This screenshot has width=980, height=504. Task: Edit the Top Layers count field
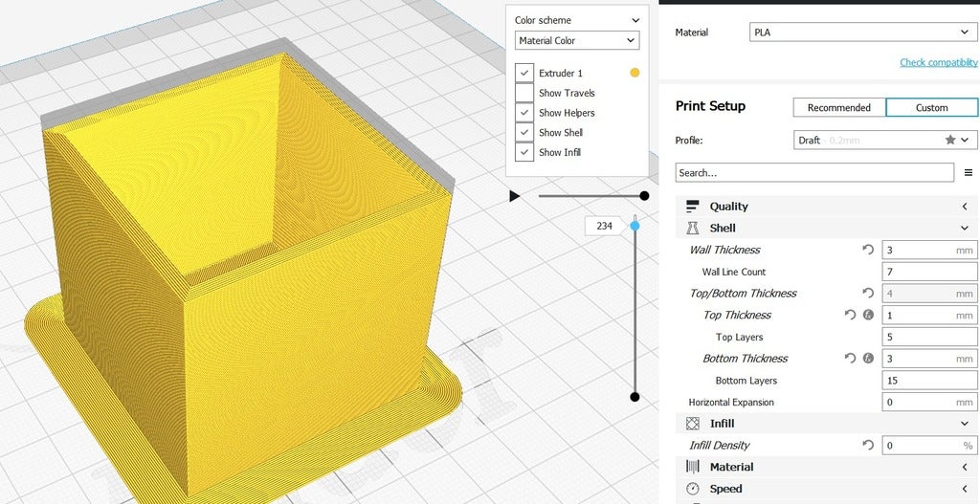(x=929, y=337)
